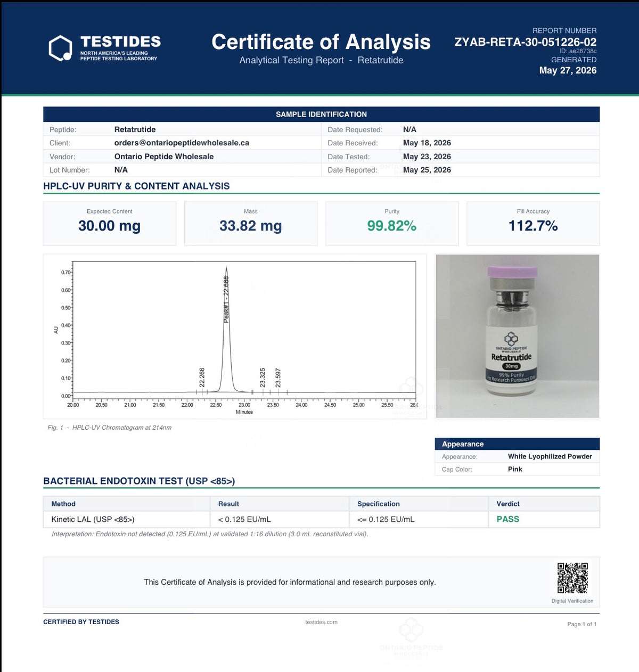Click the PASS verdict
Screen dimensions: 639x672
tap(508, 519)
